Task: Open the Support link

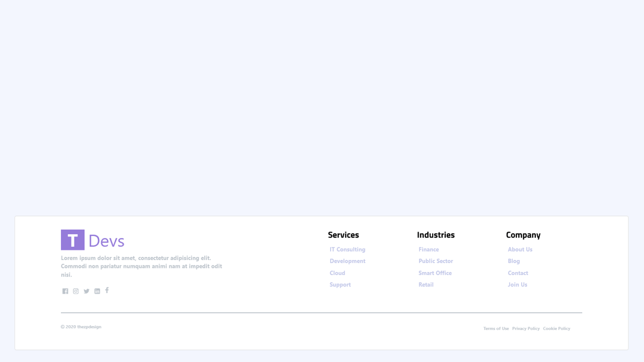Action: point(340,285)
